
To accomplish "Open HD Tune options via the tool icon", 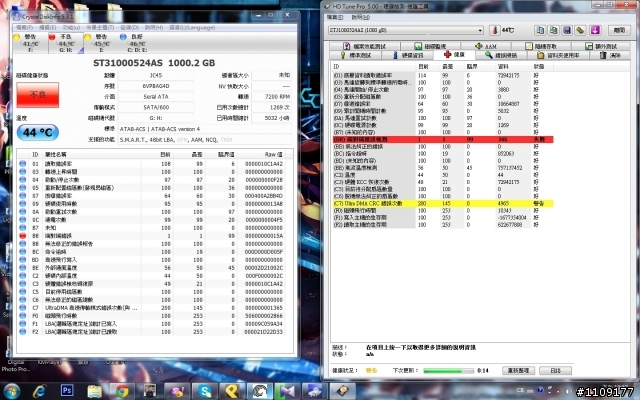I will [x=580, y=30].
